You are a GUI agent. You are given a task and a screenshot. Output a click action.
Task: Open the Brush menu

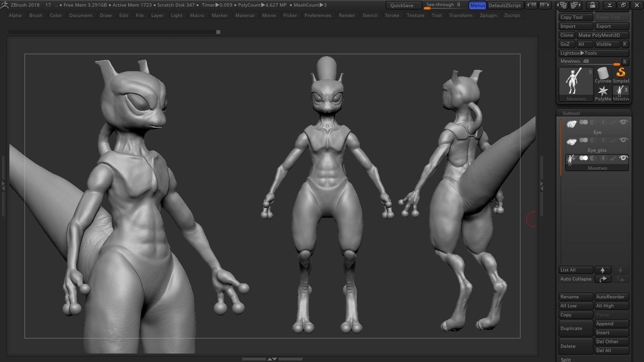click(36, 15)
